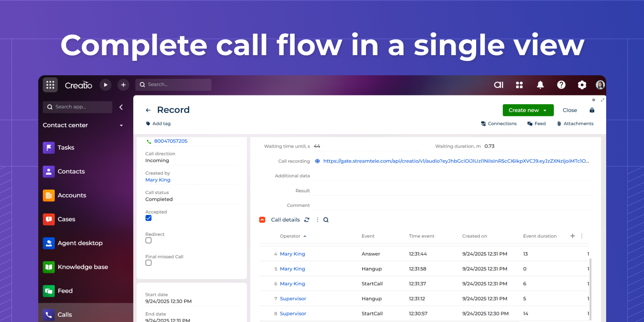Viewport: 644px width, 322px height.
Task: Open Agent desktop in the sidebar
Action: (80, 243)
